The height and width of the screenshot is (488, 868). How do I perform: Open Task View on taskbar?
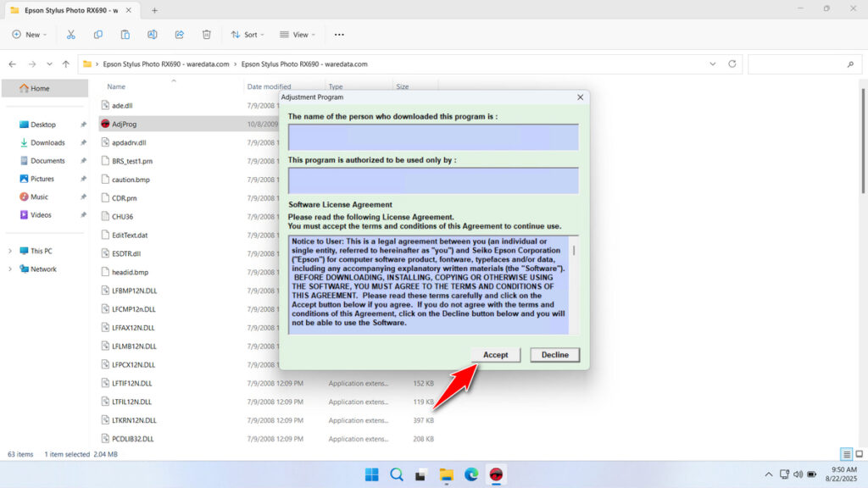[x=420, y=474]
